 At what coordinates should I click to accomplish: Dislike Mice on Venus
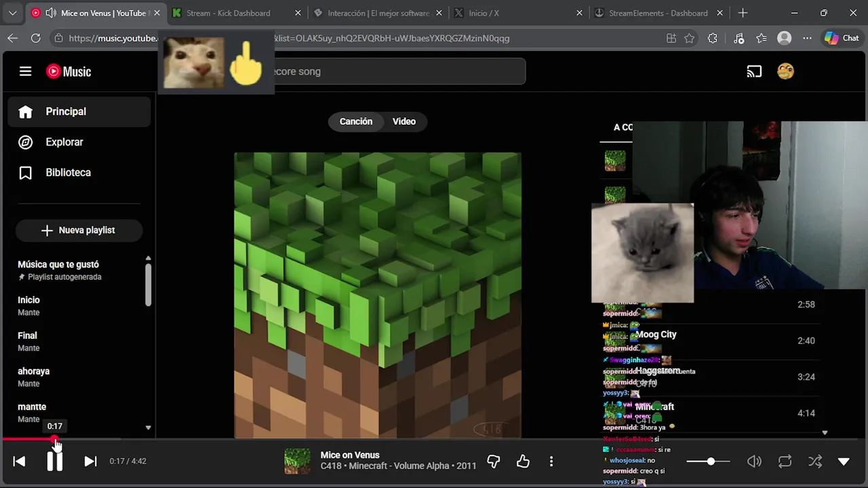[494, 462]
